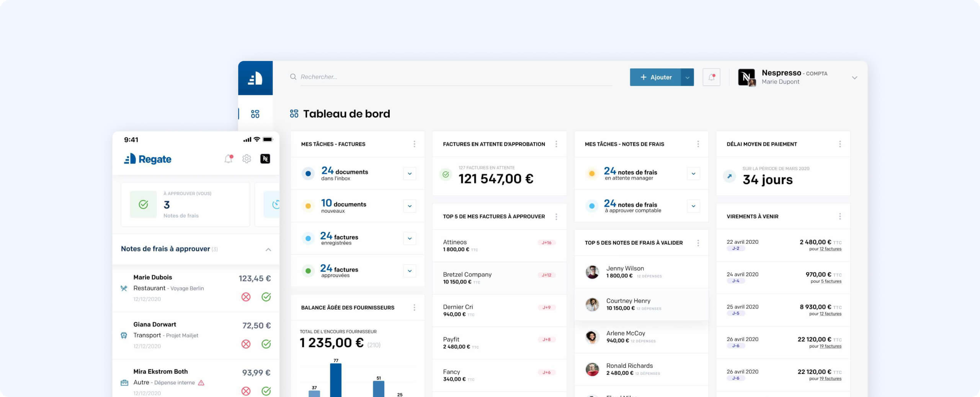
Task: Click the search magnifier icon
Action: (x=293, y=77)
